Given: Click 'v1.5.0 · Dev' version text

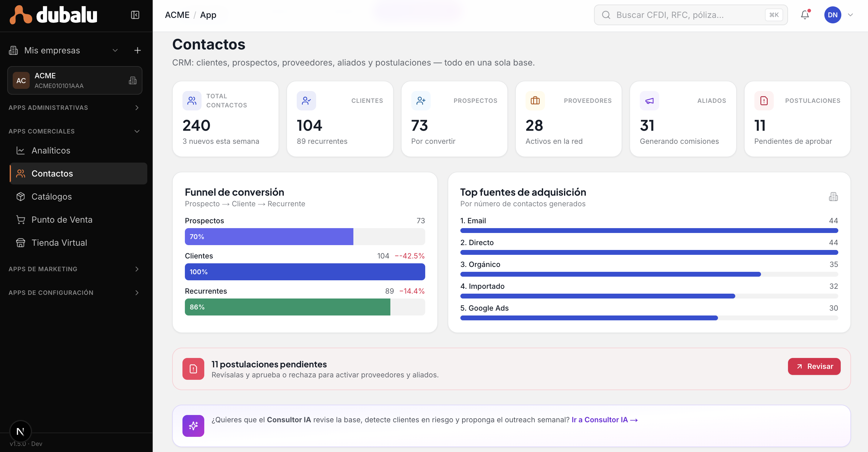Looking at the screenshot, I should [26, 444].
